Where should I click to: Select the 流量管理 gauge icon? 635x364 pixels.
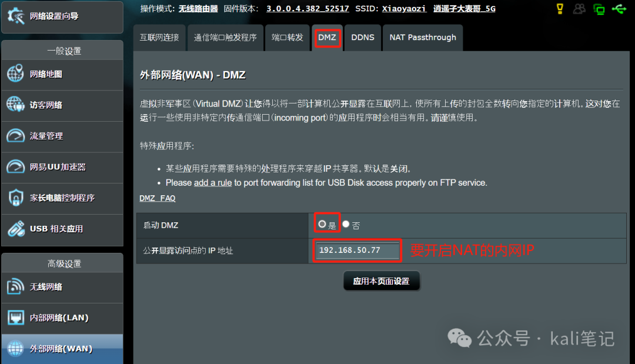pyautogui.click(x=15, y=136)
